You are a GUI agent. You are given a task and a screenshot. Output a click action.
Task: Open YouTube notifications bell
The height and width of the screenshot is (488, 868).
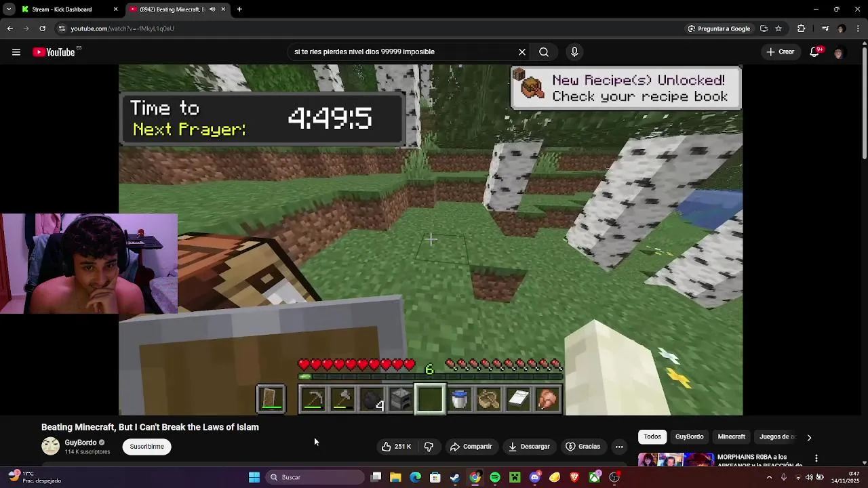(x=815, y=52)
